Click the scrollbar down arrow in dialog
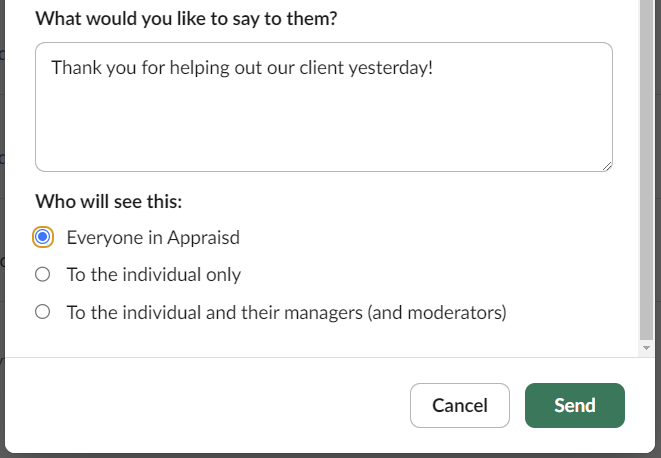The width and height of the screenshot is (661, 458). click(646, 348)
